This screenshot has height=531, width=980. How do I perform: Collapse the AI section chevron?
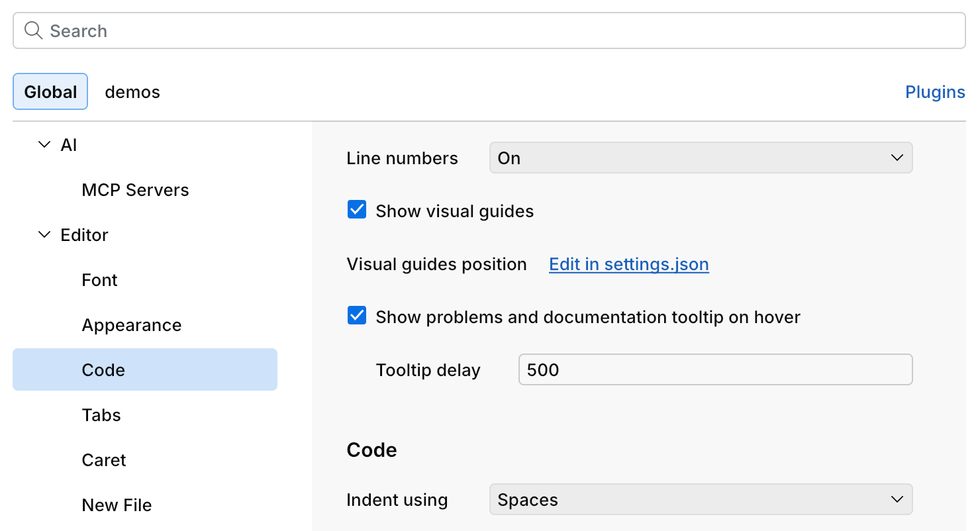(44, 144)
